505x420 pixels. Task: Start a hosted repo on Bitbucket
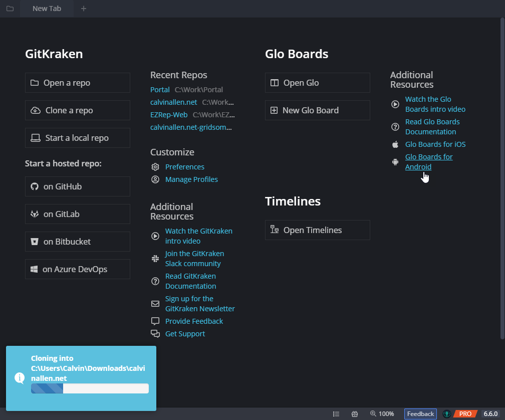pos(78,242)
